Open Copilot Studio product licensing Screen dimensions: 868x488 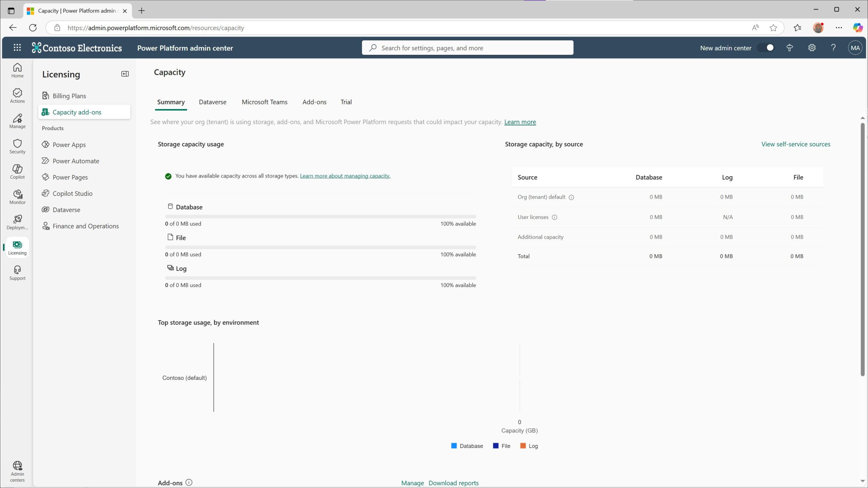(84, 194)
